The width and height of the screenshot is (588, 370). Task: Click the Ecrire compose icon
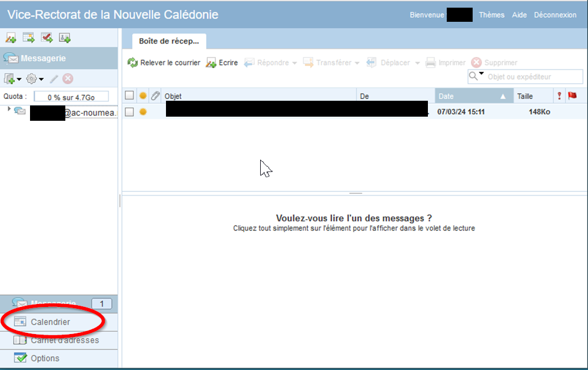[211, 62]
